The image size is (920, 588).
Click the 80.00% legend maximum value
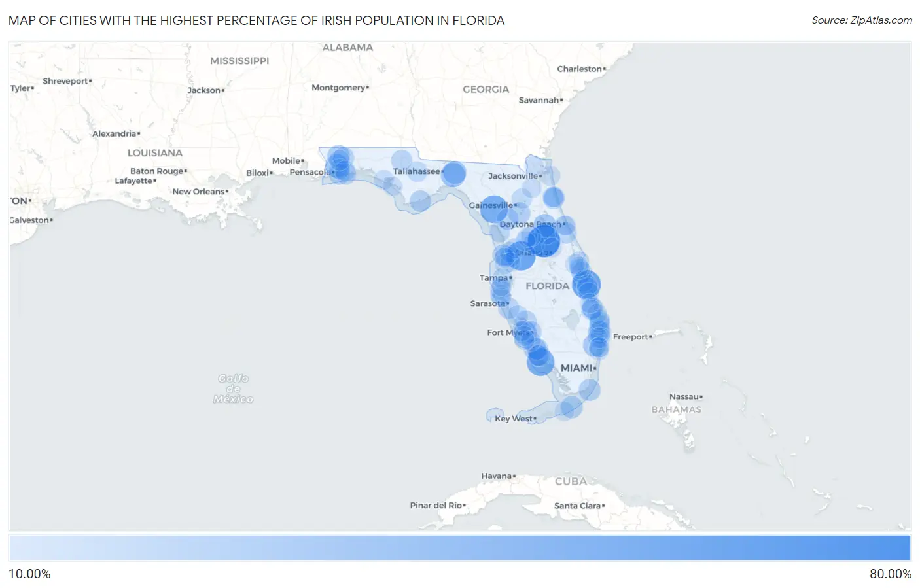(x=890, y=574)
